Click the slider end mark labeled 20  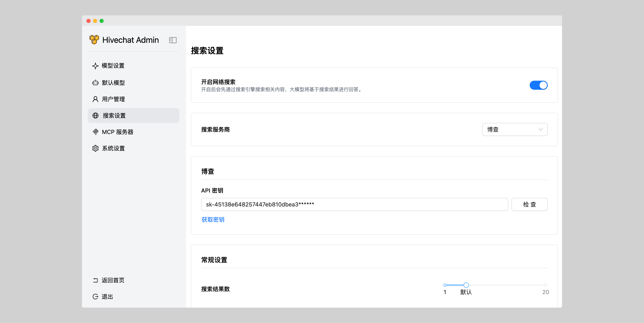545,285
